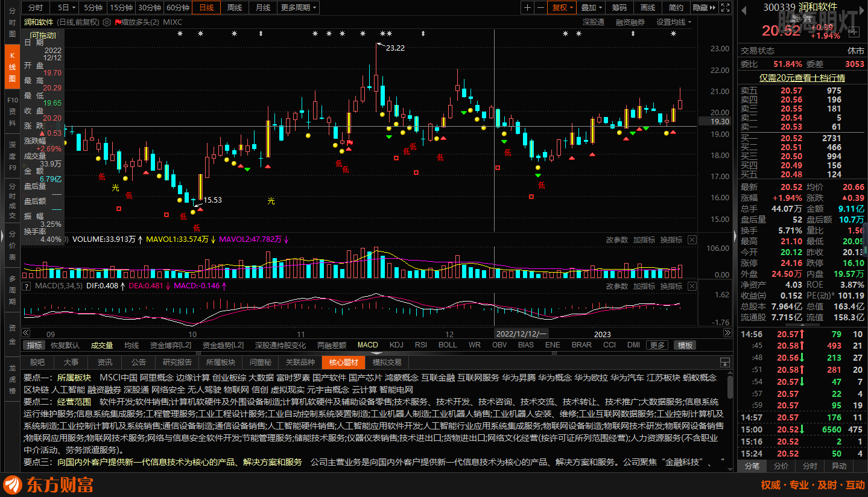Image resolution: width=868 pixels, height=497 pixels.
Task: Click 筹码 chip distribution button
Action: point(619,8)
